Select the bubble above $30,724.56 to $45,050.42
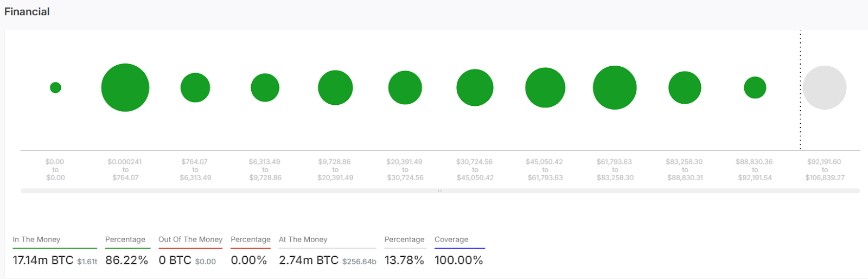 click(x=475, y=87)
